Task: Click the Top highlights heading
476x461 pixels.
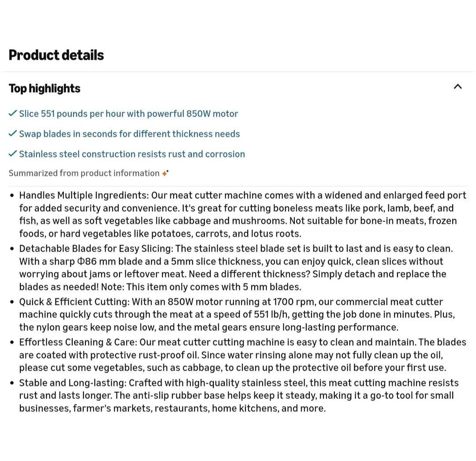Action: pyautogui.click(x=45, y=88)
